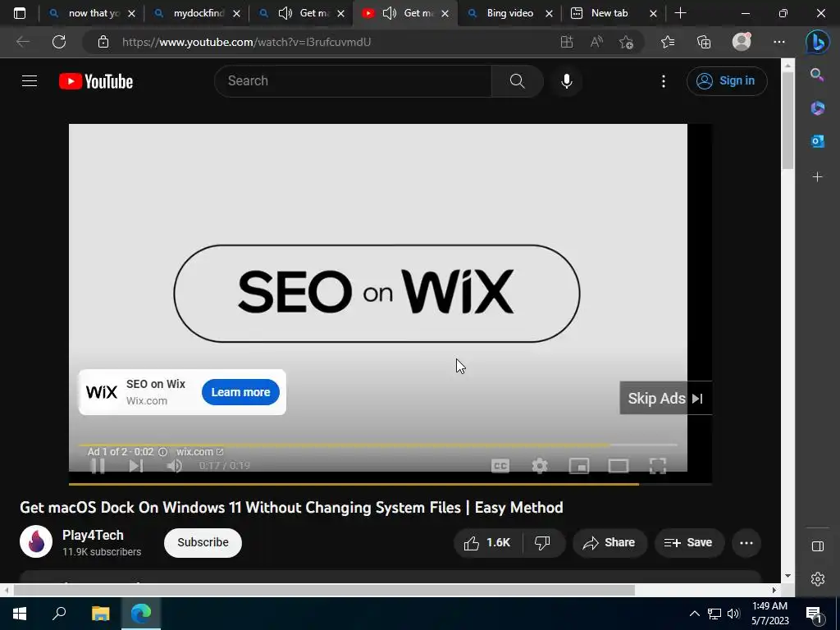Screen dimensions: 840x630
Task: Add page to favorites star
Action: point(626,42)
